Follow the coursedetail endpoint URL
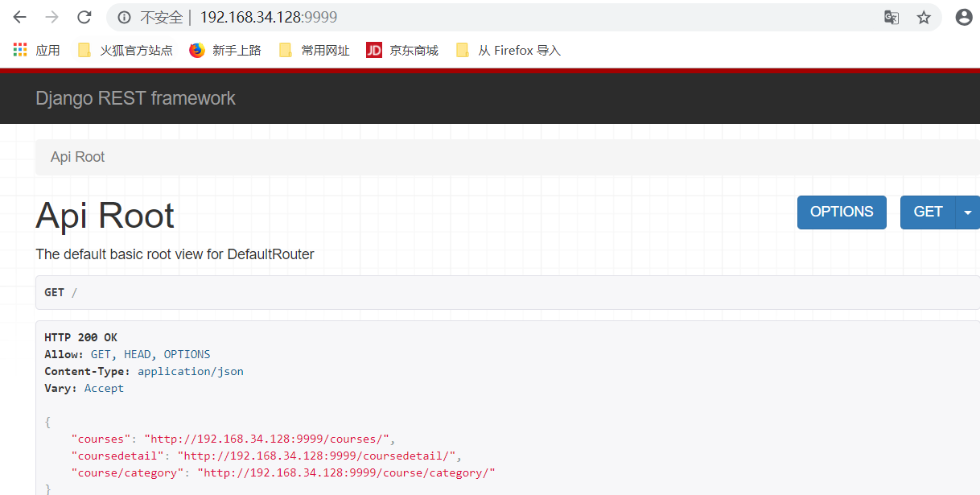The height and width of the screenshot is (495, 980). click(x=316, y=456)
